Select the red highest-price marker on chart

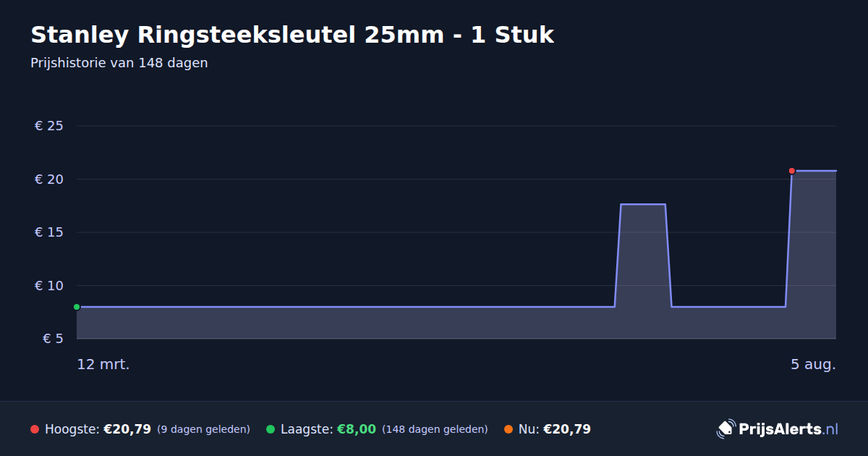tap(792, 171)
